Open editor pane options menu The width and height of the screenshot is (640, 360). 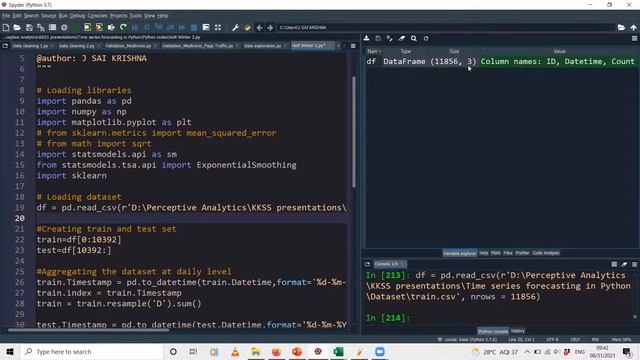tap(353, 46)
